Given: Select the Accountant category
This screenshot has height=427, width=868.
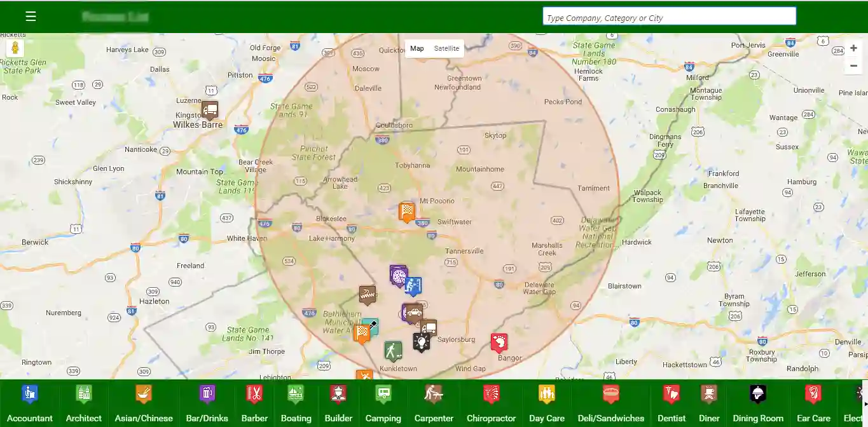Looking at the screenshot, I should pyautogui.click(x=30, y=405).
